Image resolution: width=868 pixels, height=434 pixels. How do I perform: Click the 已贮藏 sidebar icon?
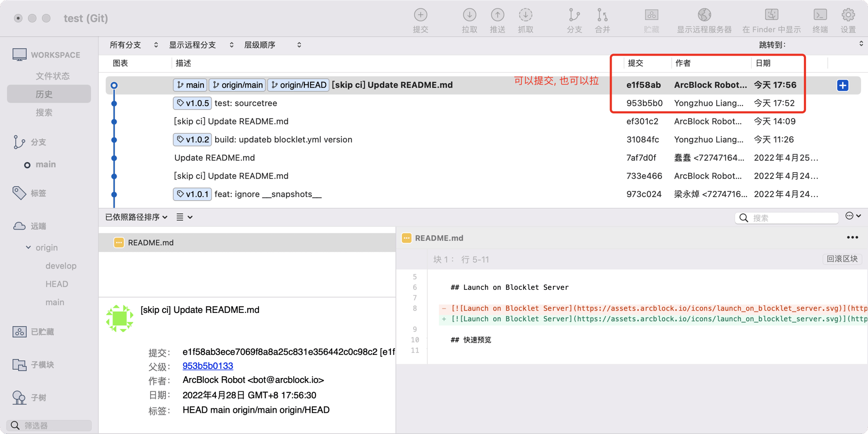(19, 332)
